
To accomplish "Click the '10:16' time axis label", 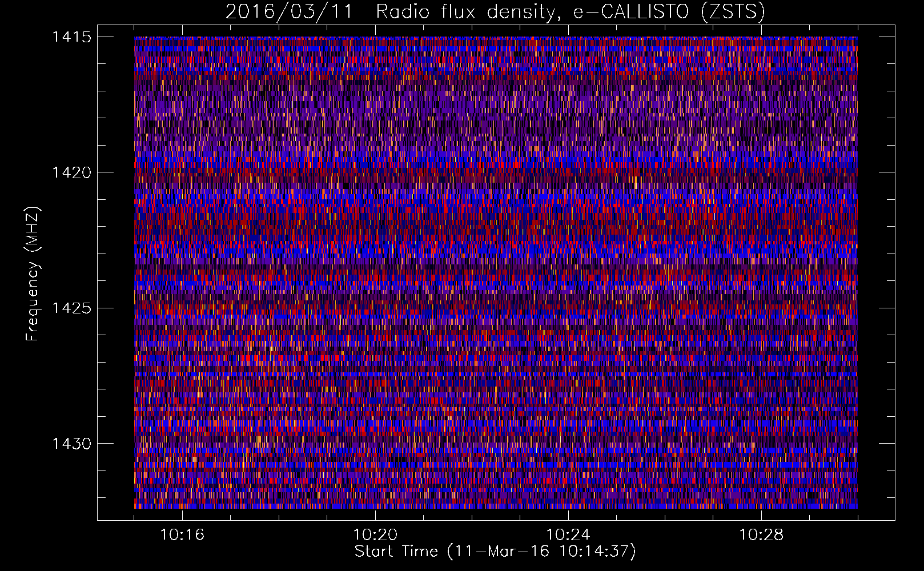I will click(182, 535).
